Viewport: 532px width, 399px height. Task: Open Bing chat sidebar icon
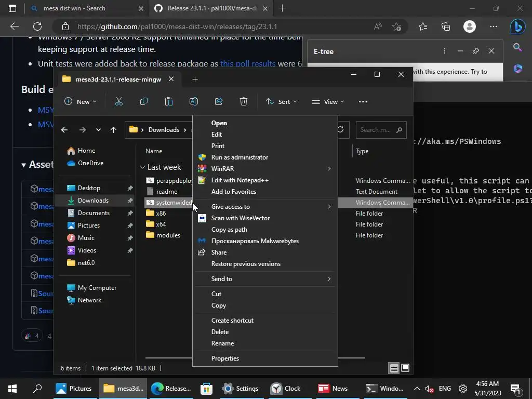(x=518, y=26)
